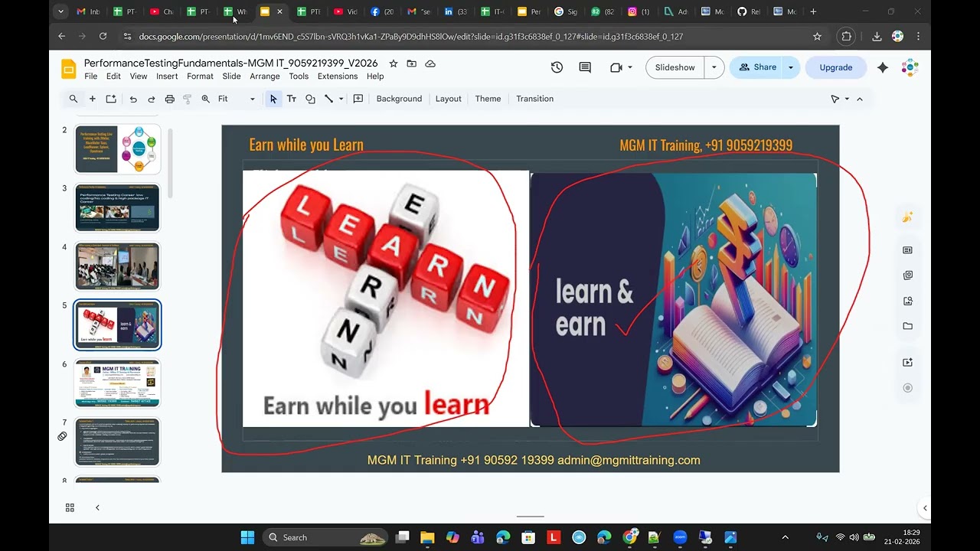Open File Explorer from taskbar

[427, 537]
